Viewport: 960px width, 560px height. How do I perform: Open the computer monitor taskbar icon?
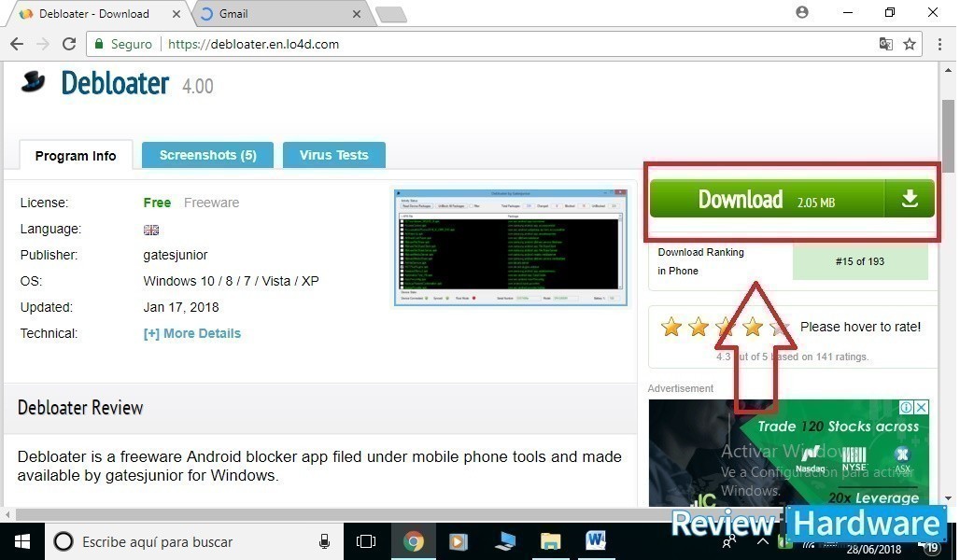(504, 541)
